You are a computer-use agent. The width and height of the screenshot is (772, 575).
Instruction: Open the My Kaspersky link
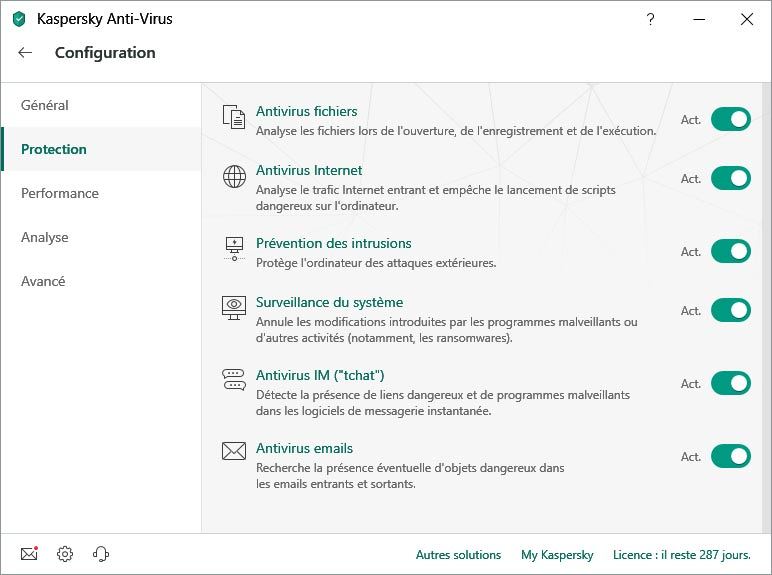click(557, 555)
